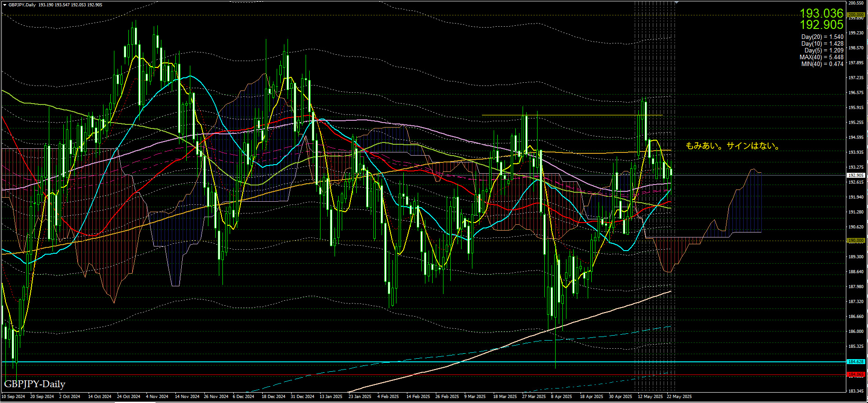Image resolution: width=868 pixels, height=403 pixels.
Task: Click the 13 Jan 2025 date label
Action: coord(331,397)
